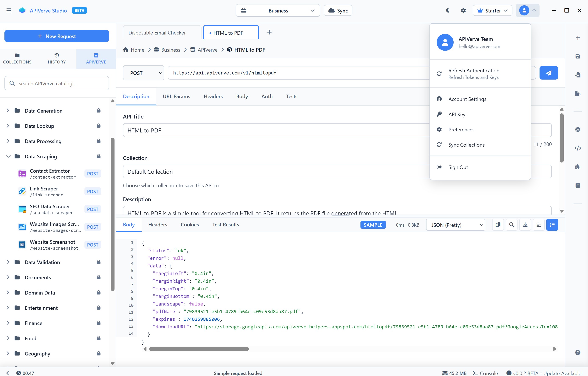Toggle word wrap in the response viewer
Image resolution: width=588 pixels, height=376 pixels.
(x=538, y=225)
